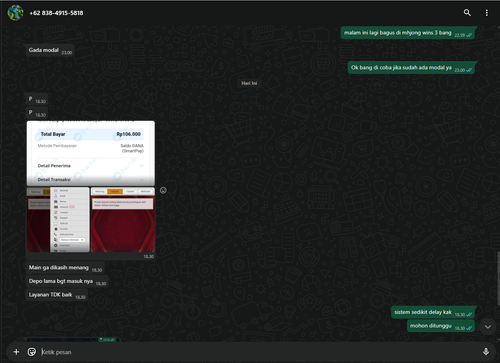Click the microphone voice message icon
Image resolution: width=500 pixels, height=363 pixels.
click(x=486, y=352)
